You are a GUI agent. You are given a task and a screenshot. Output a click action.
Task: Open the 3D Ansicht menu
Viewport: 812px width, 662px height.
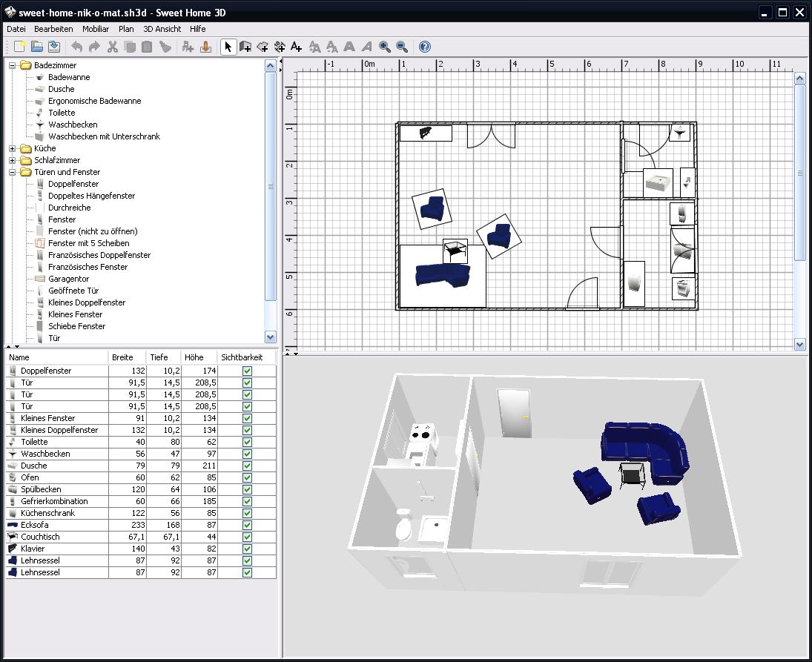162,29
